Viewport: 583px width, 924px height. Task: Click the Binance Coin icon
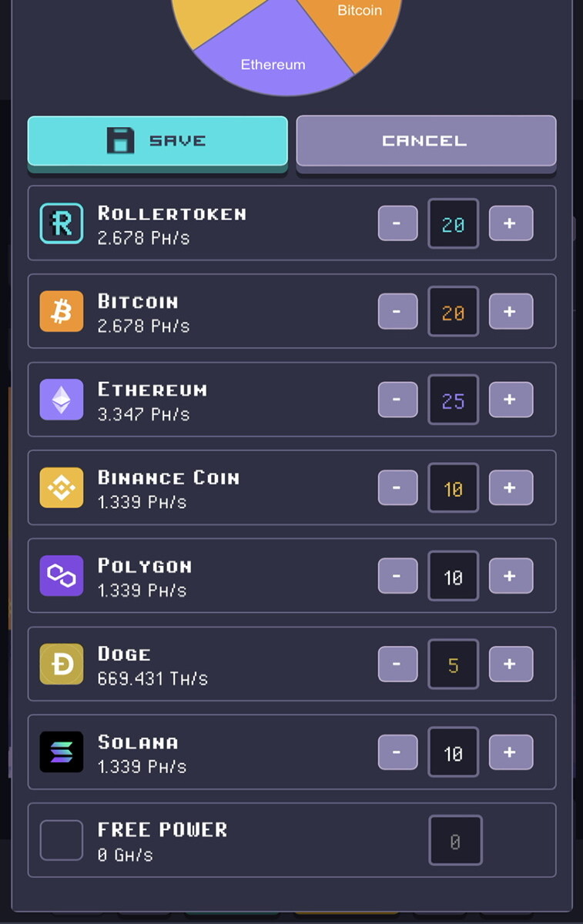point(62,487)
